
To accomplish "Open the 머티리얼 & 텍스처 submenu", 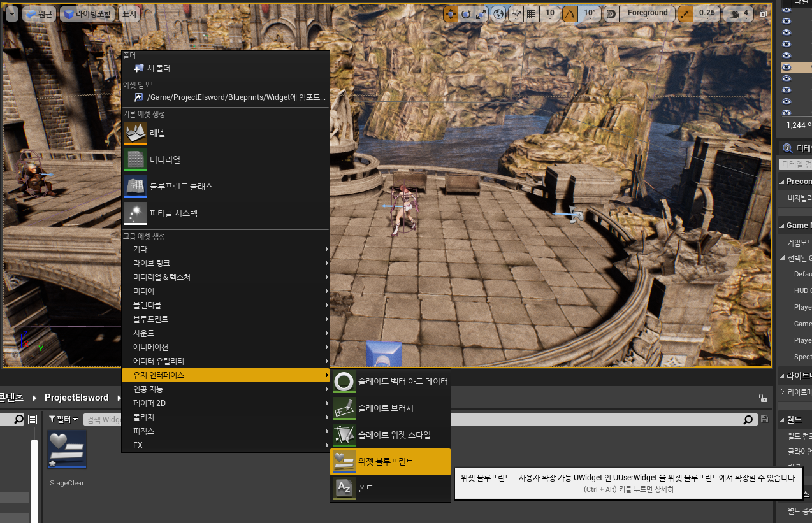I will coord(226,277).
